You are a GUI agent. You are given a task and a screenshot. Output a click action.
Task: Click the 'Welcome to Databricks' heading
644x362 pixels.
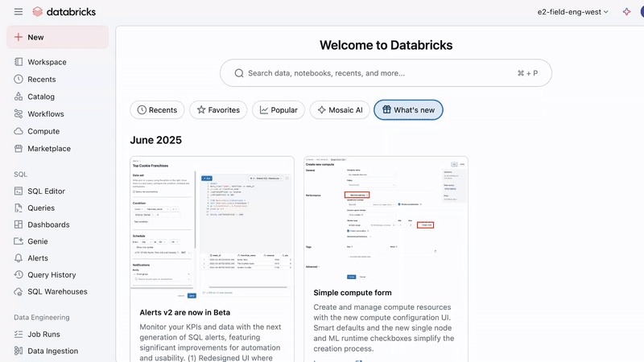[386, 45]
